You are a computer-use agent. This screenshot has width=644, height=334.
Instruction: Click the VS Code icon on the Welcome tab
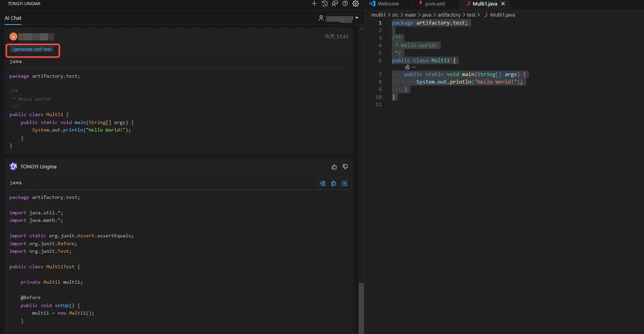[373, 4]
